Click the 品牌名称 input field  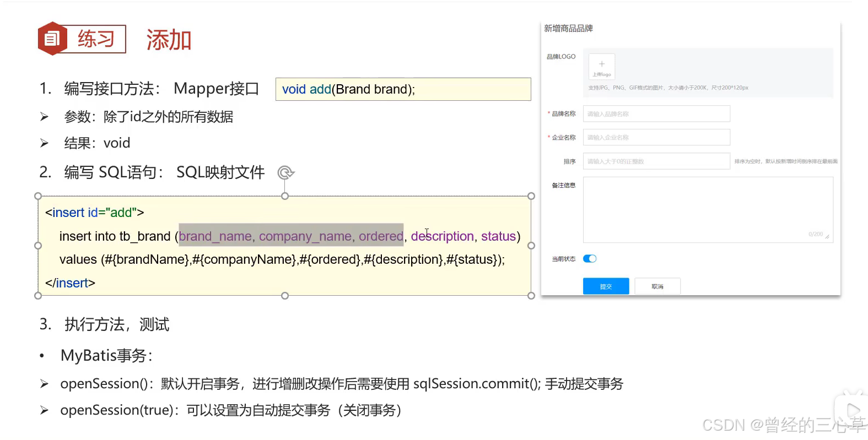(x=656, y=113)
